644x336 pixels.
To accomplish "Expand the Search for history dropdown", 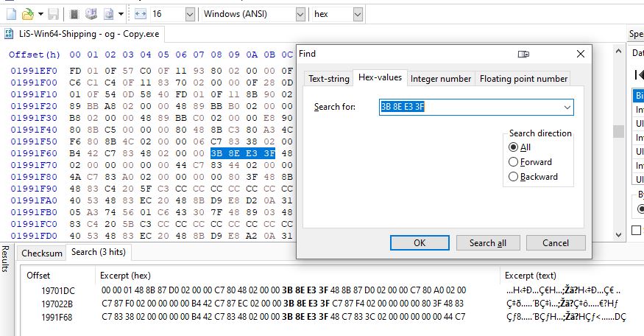I will [x=566, y=108].
